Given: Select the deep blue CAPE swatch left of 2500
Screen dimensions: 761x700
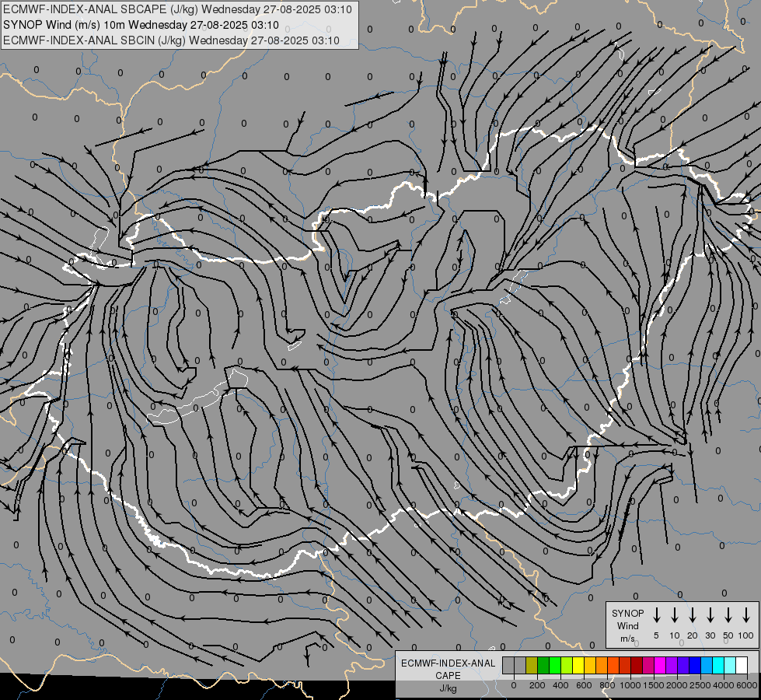Looking at the screenshot, I should [x=696, y=665].
